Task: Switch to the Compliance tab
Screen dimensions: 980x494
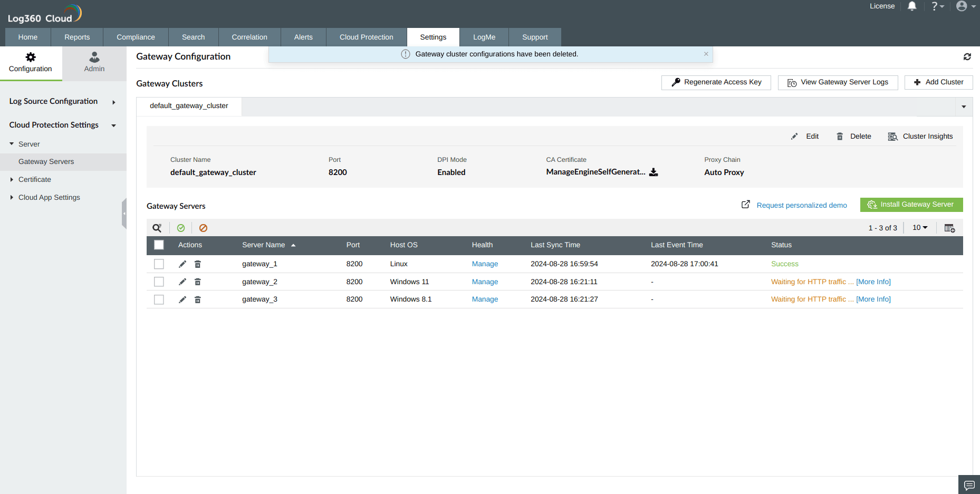Action: (136, 37)
